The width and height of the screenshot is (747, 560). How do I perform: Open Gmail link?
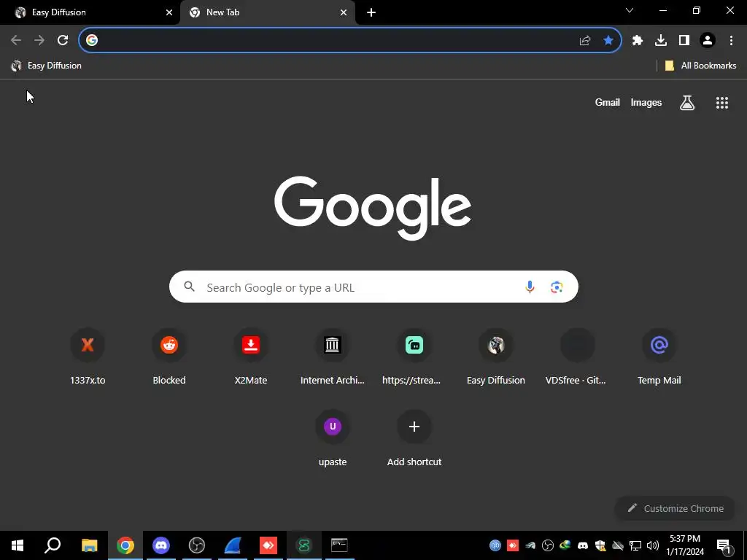608,102
